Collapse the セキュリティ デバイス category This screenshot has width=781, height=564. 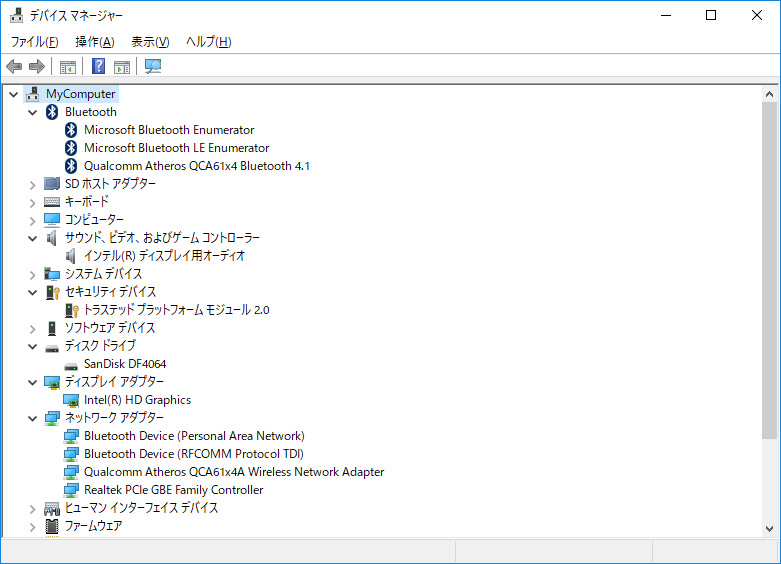tap(33, 292)
